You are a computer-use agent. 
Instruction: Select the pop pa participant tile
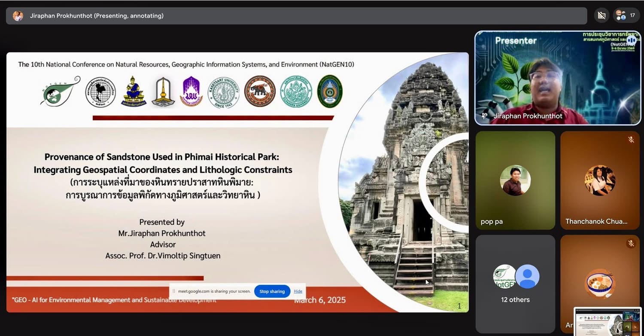515,180
